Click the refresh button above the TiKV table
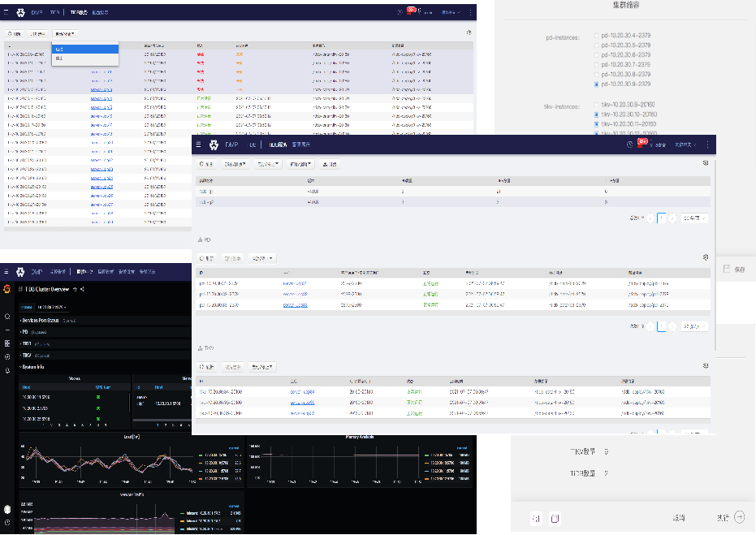Screen dimensions: 756x535 [207, 367]
